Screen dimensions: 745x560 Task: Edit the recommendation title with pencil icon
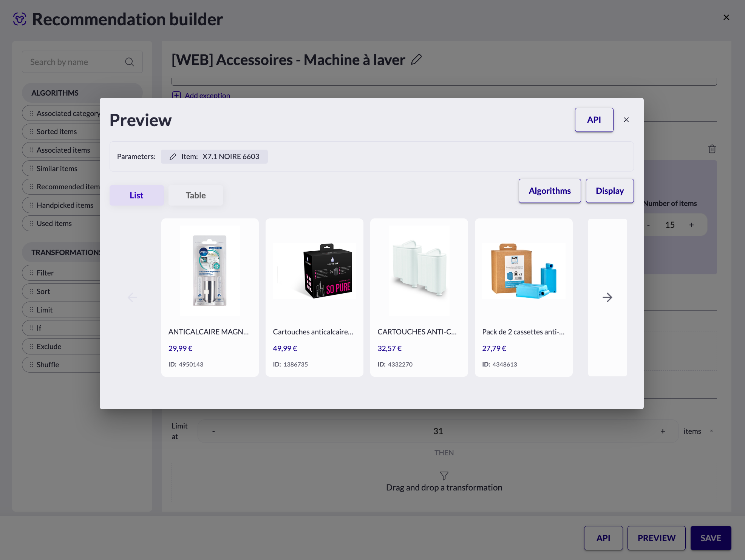pyautogui.click(x=416, y=59)
